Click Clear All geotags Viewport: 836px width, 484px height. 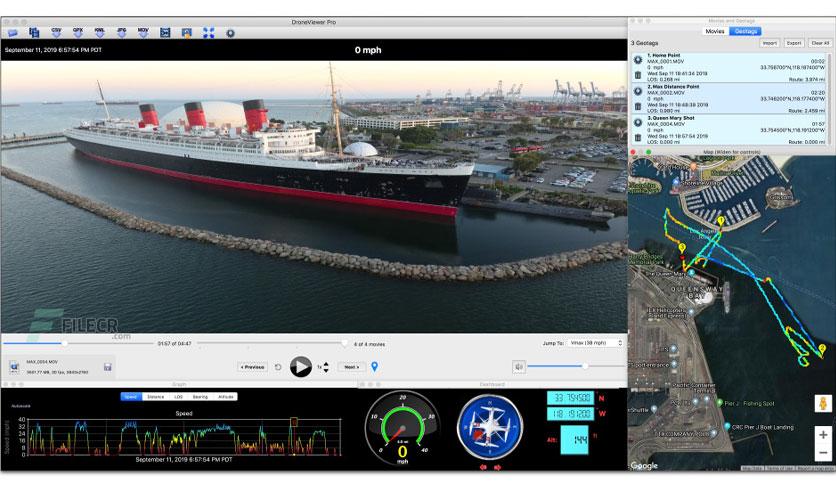pos(820,43)
